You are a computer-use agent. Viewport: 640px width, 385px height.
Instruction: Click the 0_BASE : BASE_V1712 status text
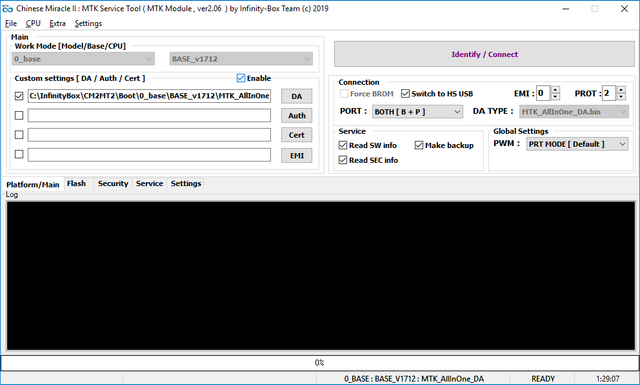click(x=413, y=379)
